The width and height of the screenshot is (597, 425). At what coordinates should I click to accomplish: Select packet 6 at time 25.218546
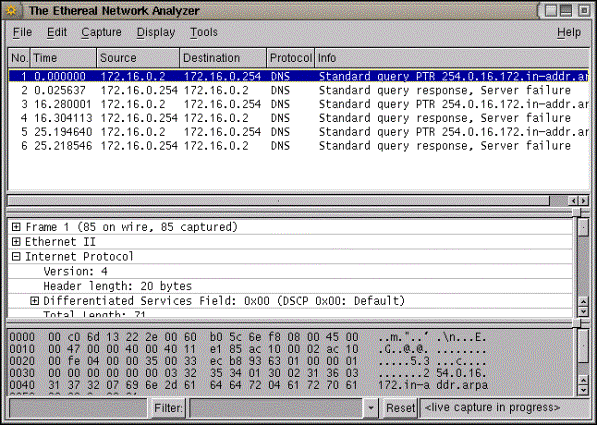pos(298,146)
